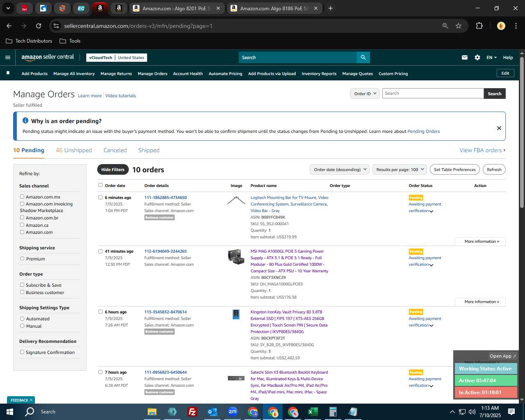Click Set Table Preferences button
Viewport: 525px width, 420px height.
[x=455, y=169]
